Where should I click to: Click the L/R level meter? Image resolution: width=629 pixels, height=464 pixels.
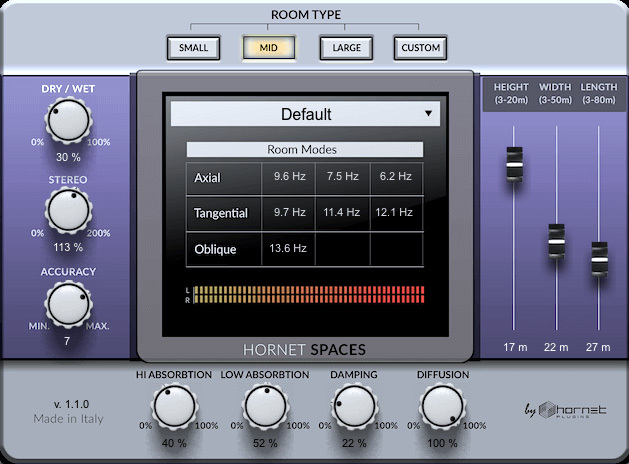coord(305,295)
